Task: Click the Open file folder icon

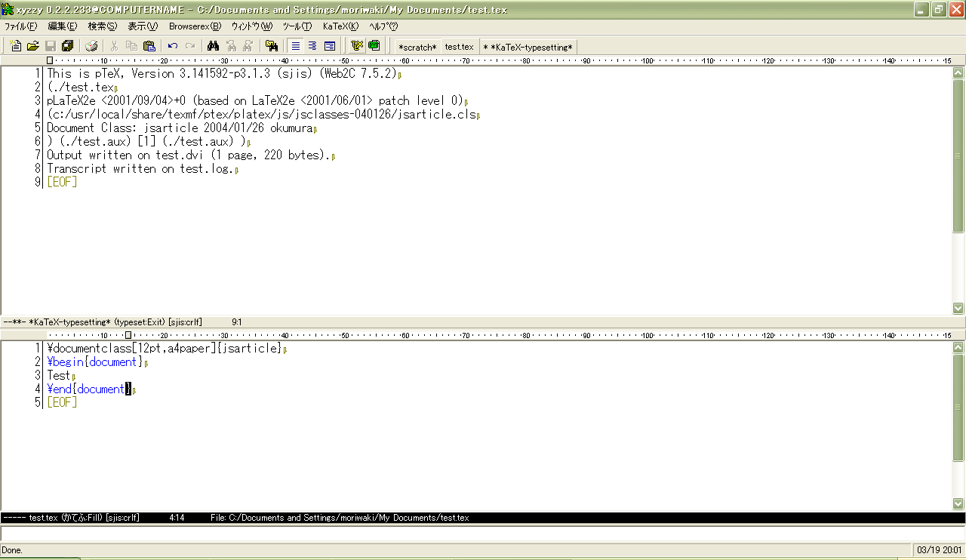Action: click(32, 46)
